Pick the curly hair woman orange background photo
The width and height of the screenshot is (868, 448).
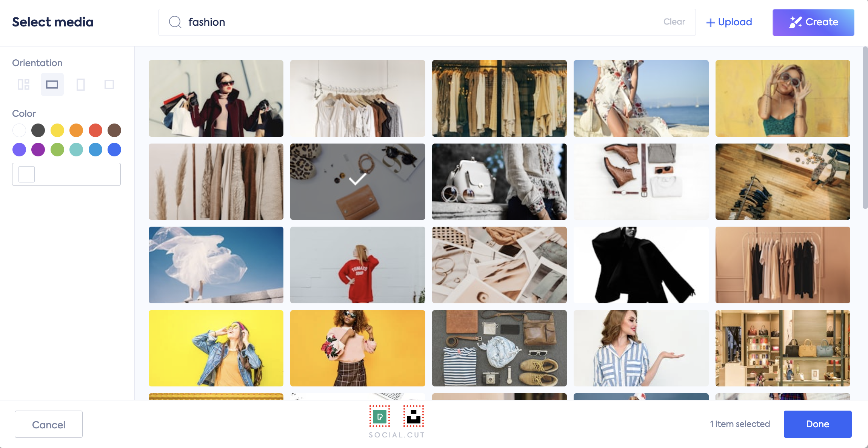[358, 348]
